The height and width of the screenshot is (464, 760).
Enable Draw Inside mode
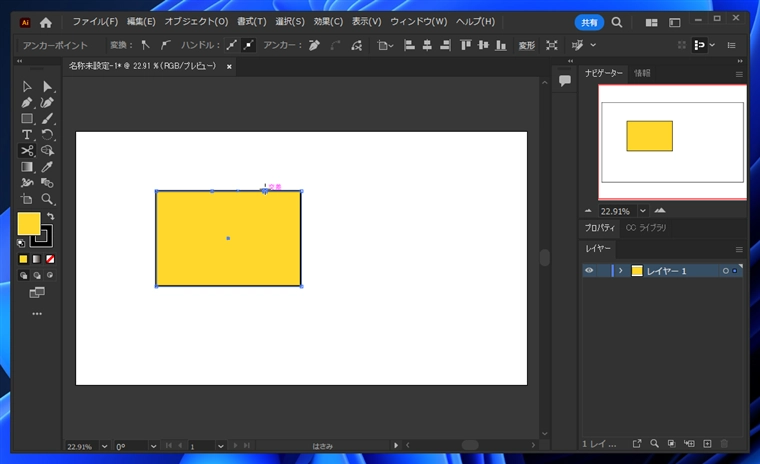[50, 275]
